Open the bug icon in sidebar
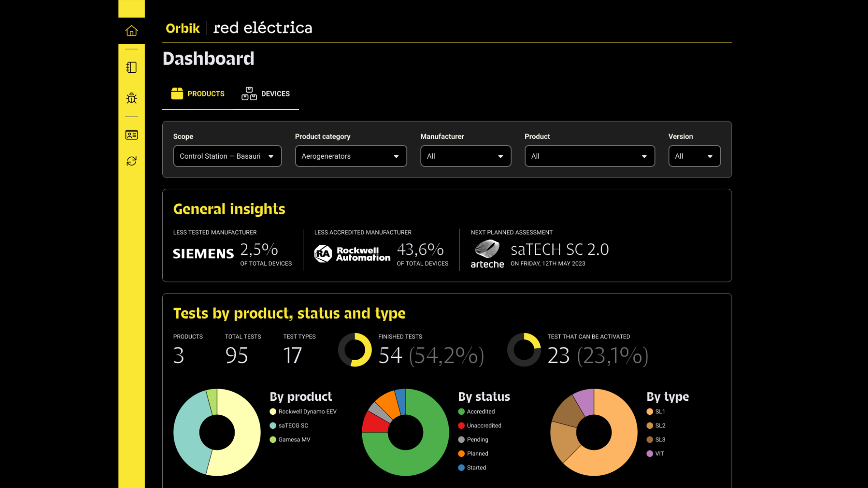 (132, 98)
